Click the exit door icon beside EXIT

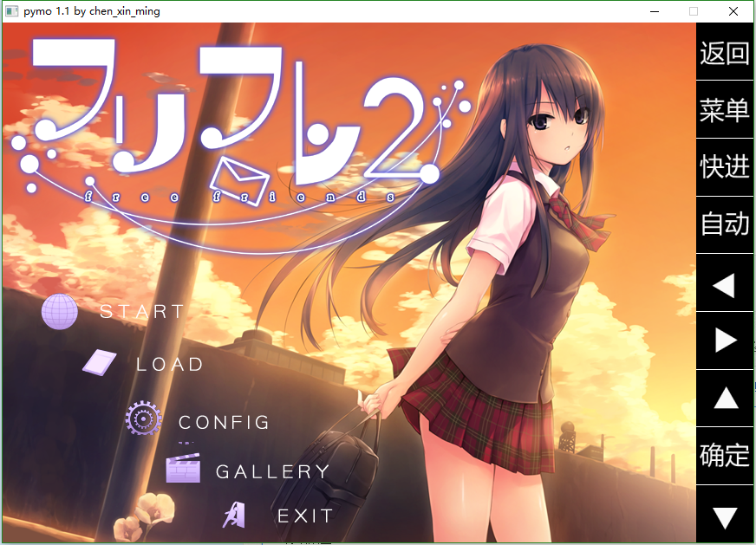(234, 516)
